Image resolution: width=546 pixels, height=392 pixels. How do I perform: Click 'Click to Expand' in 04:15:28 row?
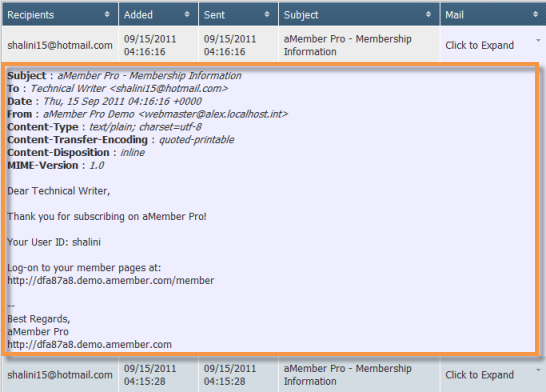tap(479, 375)
